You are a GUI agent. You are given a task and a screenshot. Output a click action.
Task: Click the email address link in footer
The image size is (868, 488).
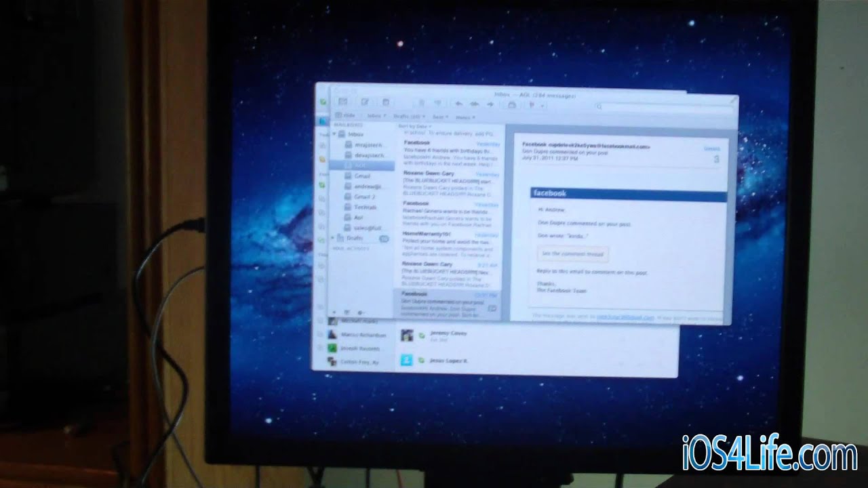click(x=626, y=317)
